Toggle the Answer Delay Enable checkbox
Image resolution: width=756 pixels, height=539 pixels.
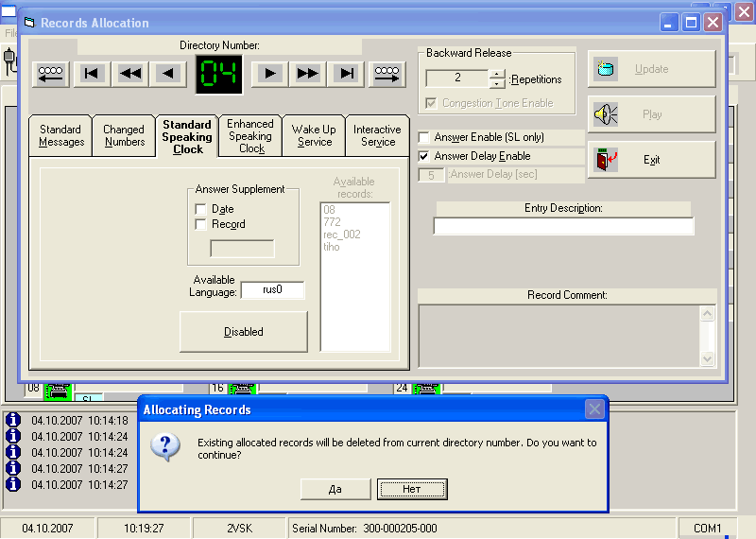point(424,156)
